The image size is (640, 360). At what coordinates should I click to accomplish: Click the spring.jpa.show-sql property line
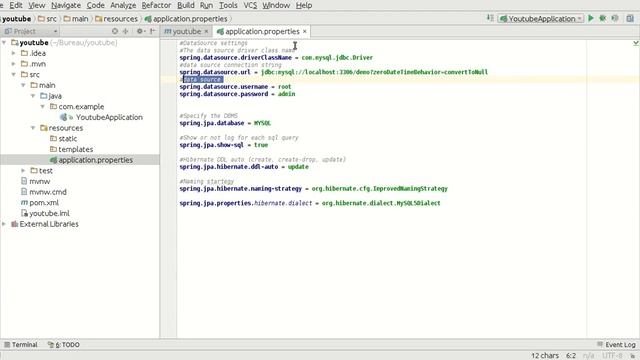point(224,145)
